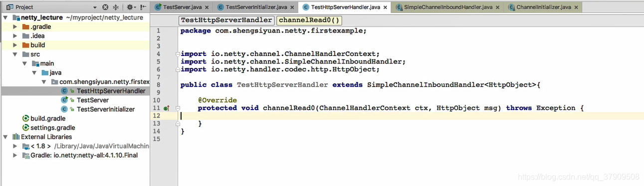Click the override gutter icon on line 11
This screenshot has width=644, height=186.
point(167,108)
